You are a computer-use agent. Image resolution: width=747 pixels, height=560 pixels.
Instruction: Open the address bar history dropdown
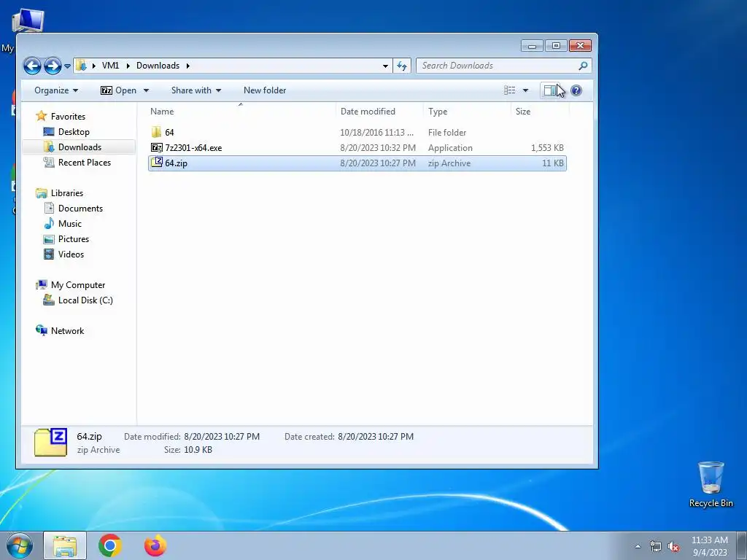[x=385, y=66]
